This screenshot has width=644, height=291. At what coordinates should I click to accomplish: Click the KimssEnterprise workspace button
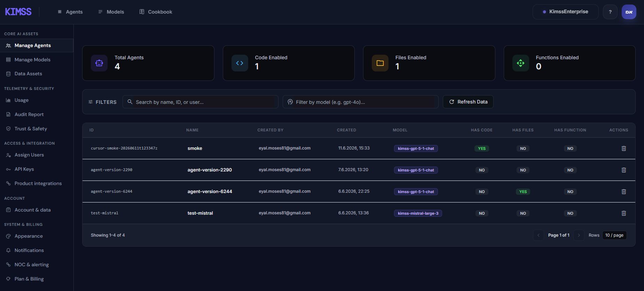tap(565, 12)
